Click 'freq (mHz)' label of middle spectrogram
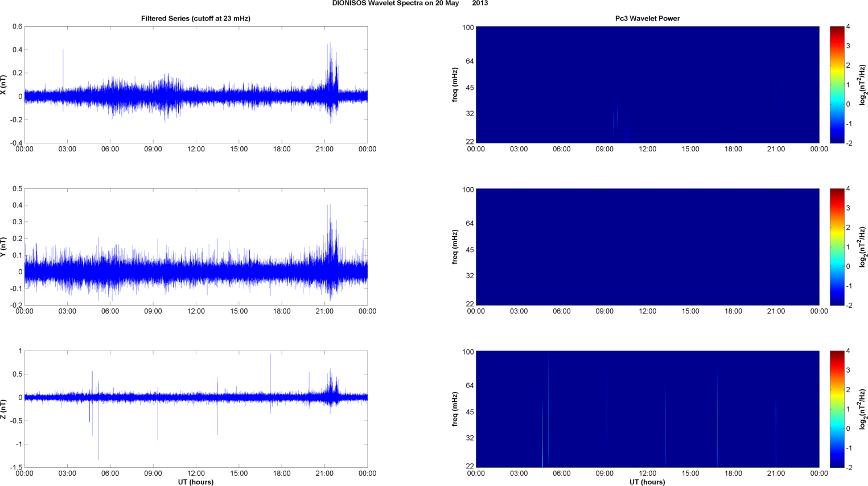The image size is (868, 486). (455, 247)
